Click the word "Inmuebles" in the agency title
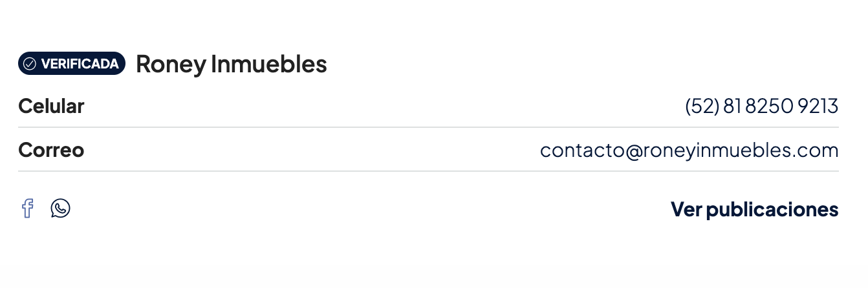 click(268, 64)
